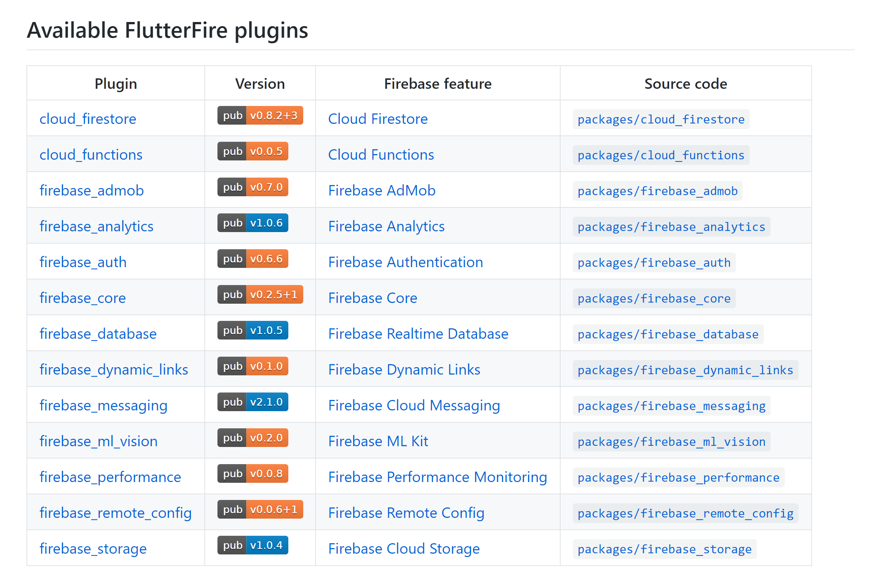Image resolution: width=881 pixels, height=588 pixels.
Task: Open the Firebase Performance Monitoring feature link
Action: (x=438, y=477)
